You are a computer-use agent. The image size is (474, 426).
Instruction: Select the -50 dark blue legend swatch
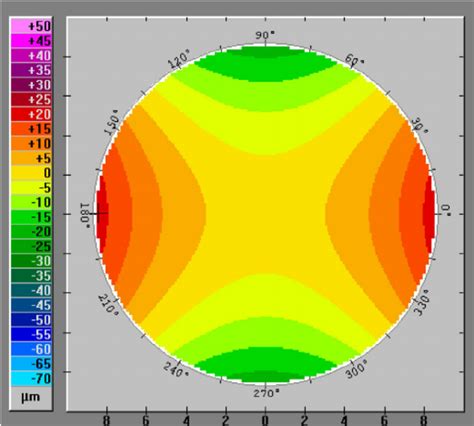point(31,319)
